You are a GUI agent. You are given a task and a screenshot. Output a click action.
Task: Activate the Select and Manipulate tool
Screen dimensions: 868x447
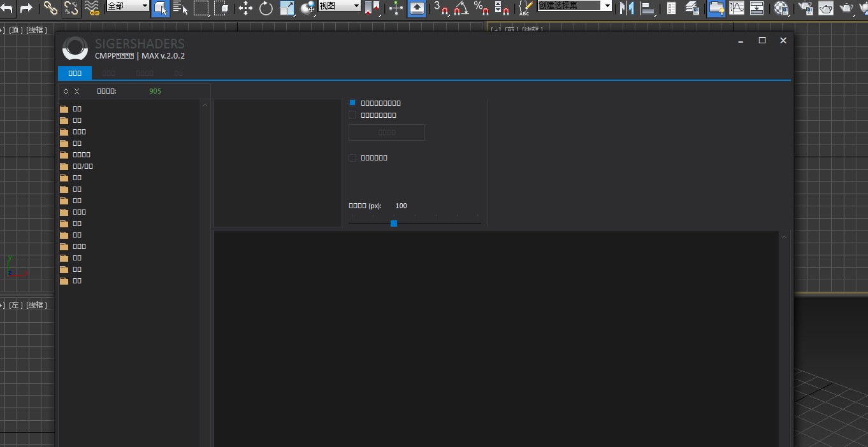(x=396, y=8)
